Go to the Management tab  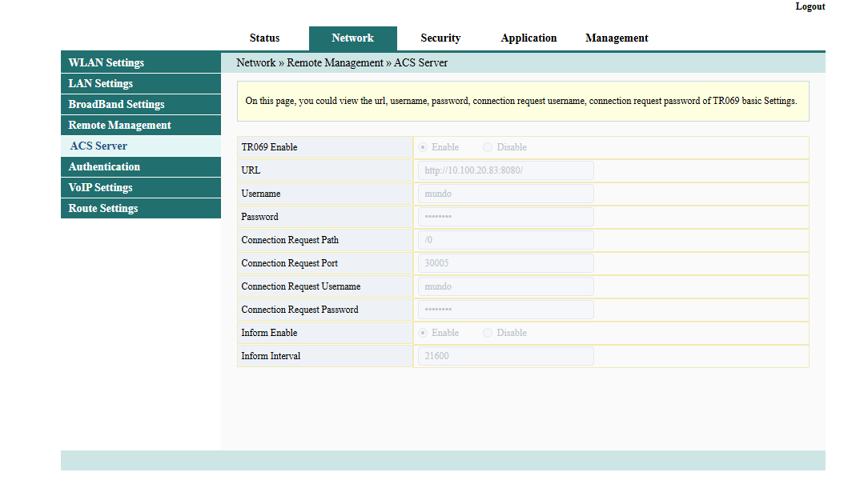617,38
